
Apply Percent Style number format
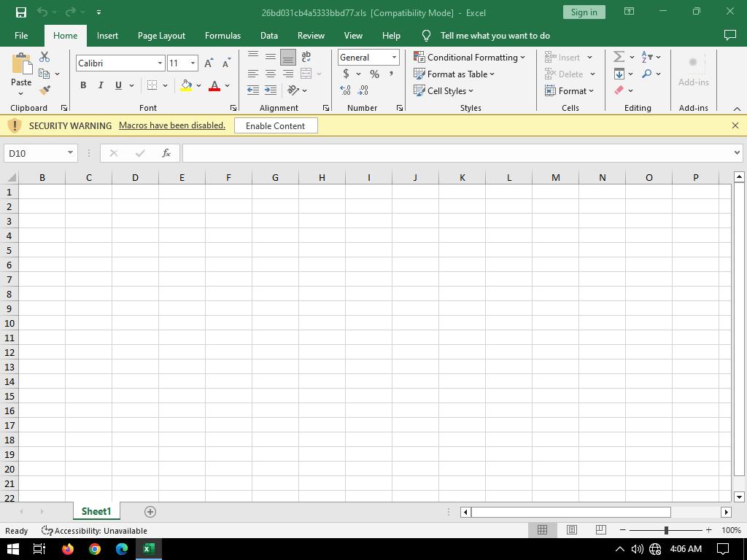[x=374, y=74]
